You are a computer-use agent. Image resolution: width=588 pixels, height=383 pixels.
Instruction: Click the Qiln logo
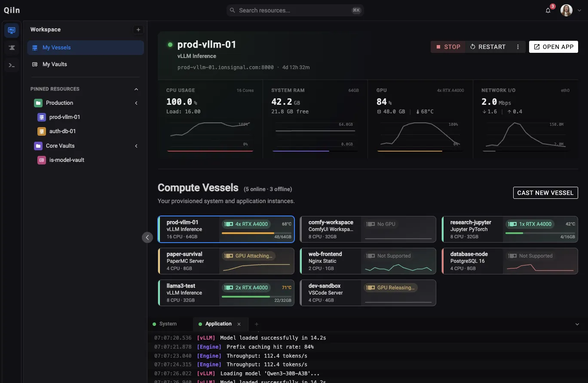tap(12, 10)
